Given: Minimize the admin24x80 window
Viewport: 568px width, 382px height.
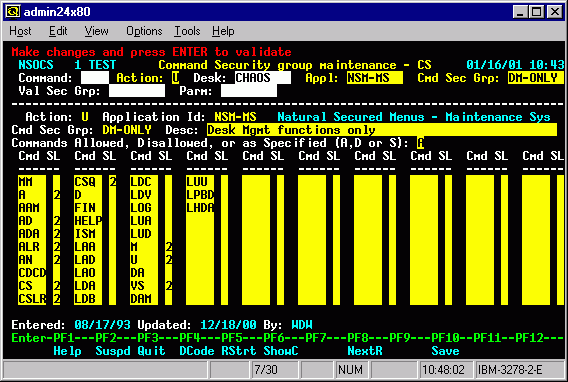Looking at the screenshot, I should (x=520, y=12).
